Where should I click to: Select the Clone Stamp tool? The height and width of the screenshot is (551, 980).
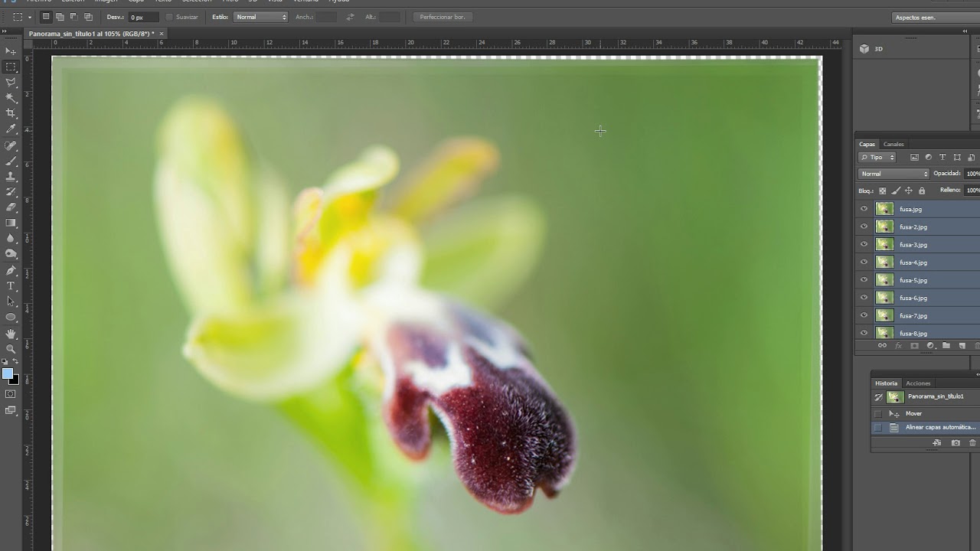click(11, 176)
